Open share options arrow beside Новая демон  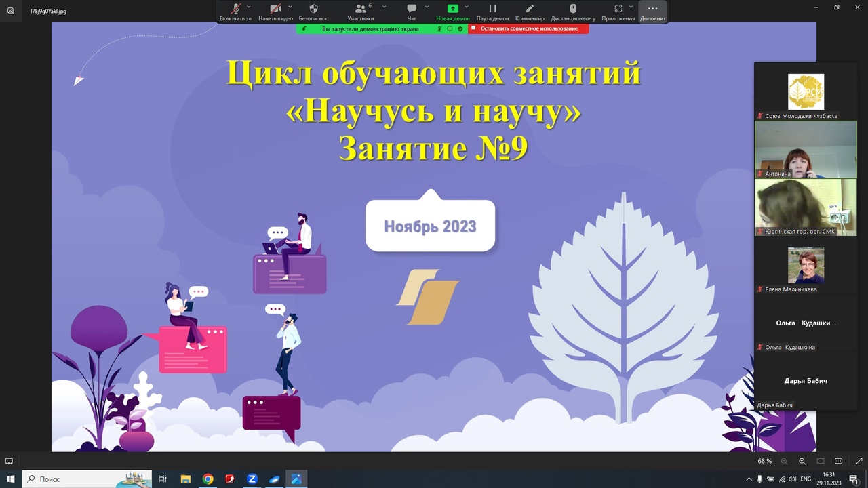click(x=467, y=7)
